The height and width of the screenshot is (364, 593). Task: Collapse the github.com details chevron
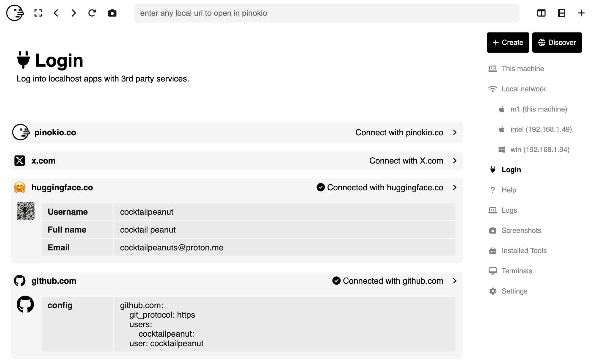tap(455, 281)
